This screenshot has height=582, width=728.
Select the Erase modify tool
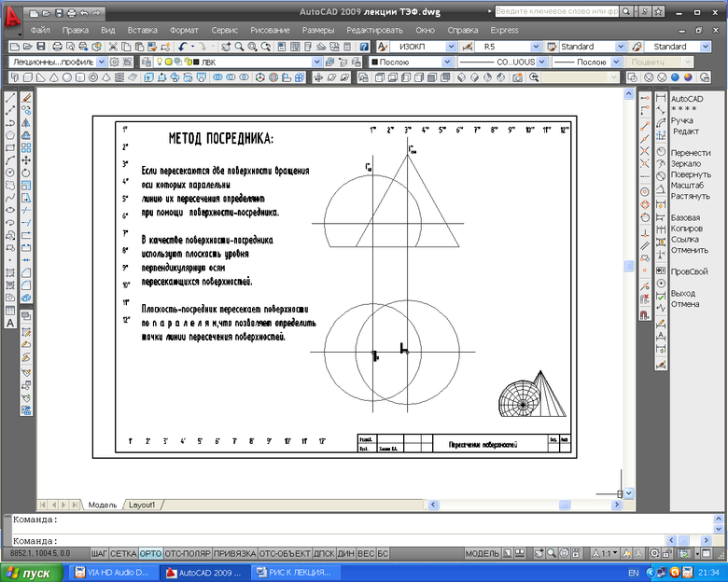[x=26, y=97]
